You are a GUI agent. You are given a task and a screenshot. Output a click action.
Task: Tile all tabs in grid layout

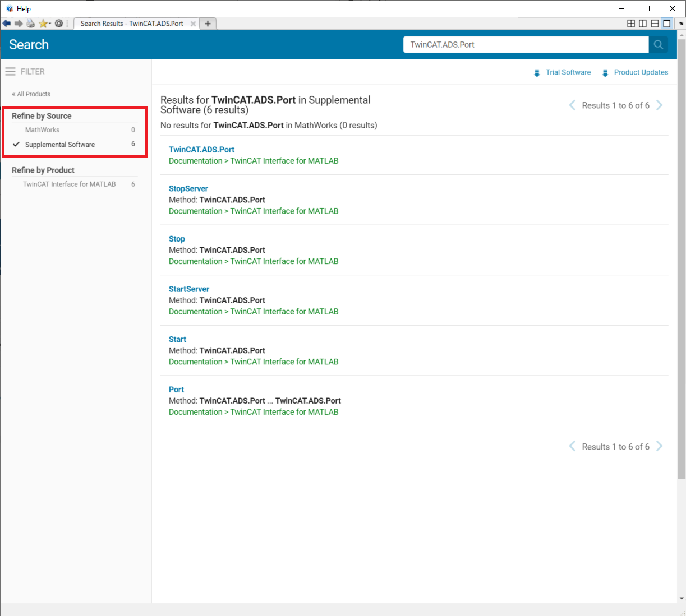tap(631, 24)
